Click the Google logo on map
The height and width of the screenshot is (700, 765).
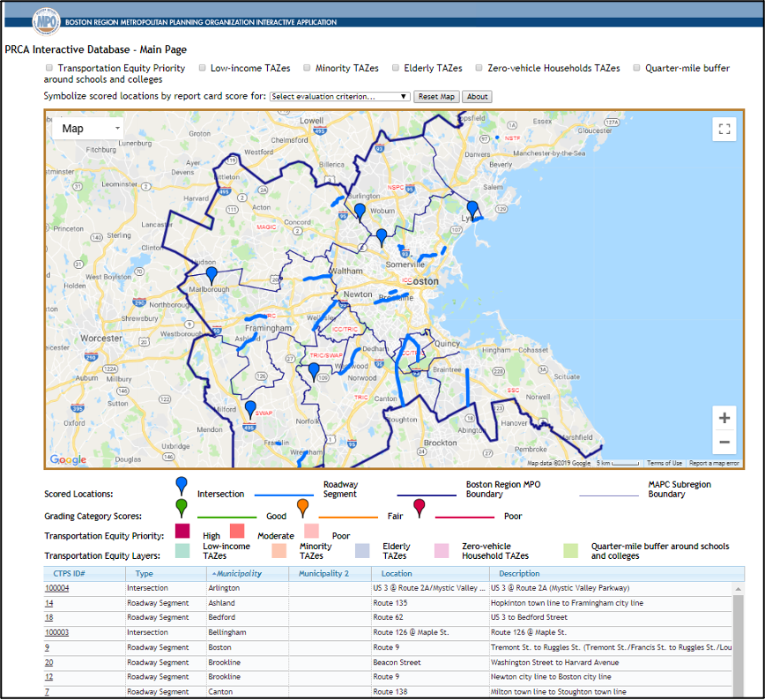click(x=68, y=459)
